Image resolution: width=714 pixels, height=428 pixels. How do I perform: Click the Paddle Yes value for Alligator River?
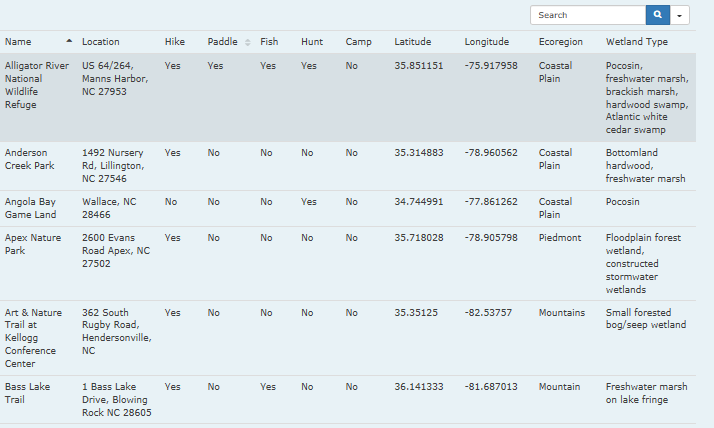point(215,66)
